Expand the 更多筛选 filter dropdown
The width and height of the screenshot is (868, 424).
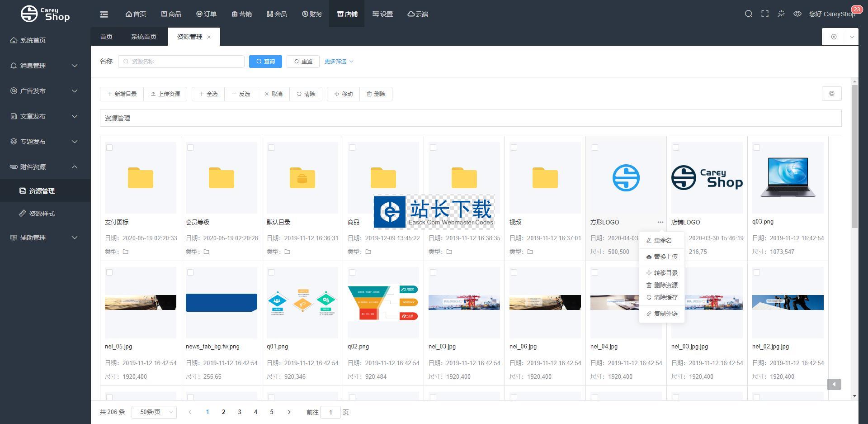pos(338,61)
